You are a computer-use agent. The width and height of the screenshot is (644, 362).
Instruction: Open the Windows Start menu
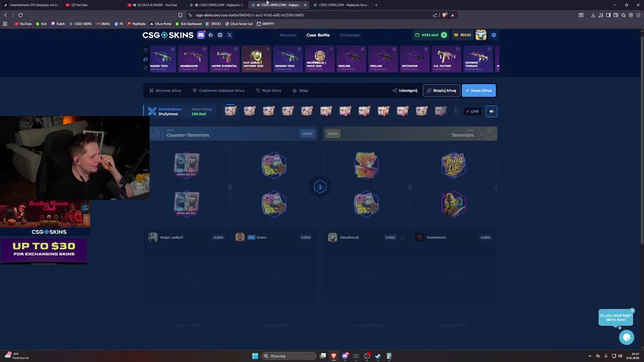(x=255, y=356)
